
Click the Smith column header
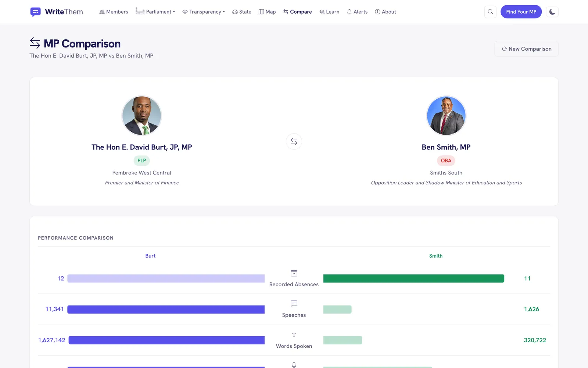point(436,256)
